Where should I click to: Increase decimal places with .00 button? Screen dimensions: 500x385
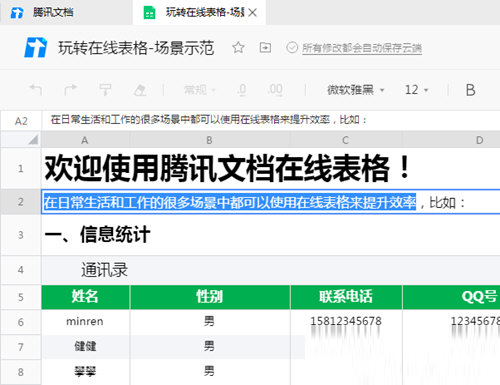[x=275, y=90]
